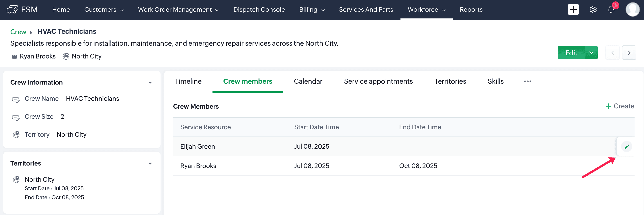Collapse the Crew Information section
The image size is (644, 215).
pyautogui.click(x=150, y=83)
